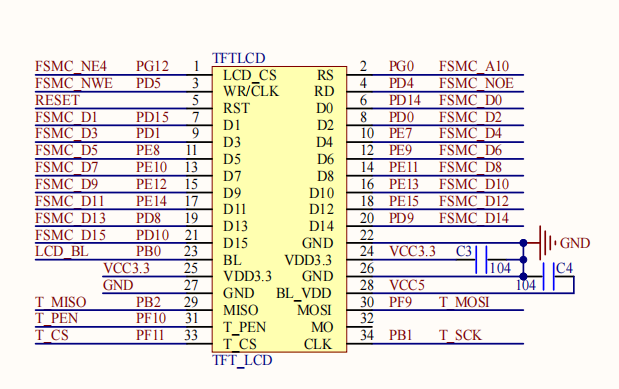Click the FSMC_D8 net label
This screenshot has width=619, height=389.
pyautogui.click(x=470, y=167)
